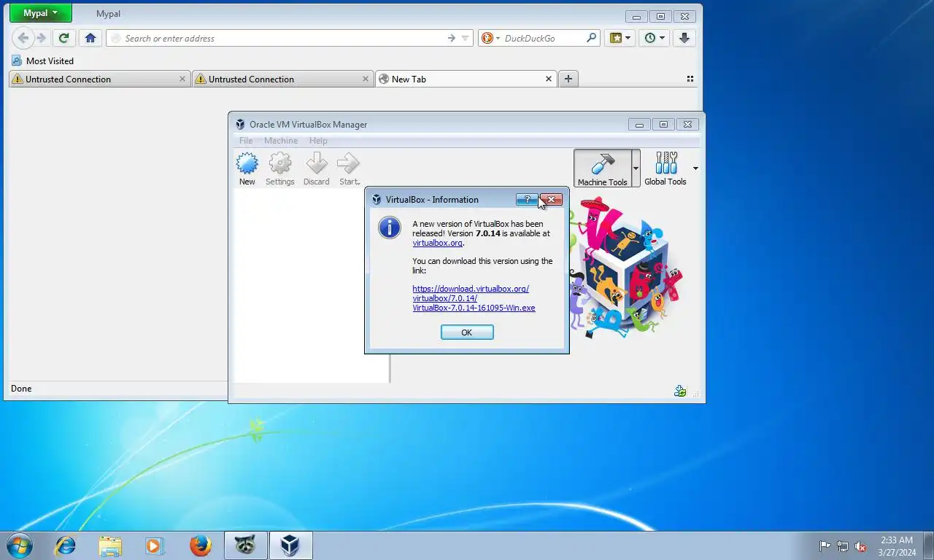Expand the Machine Tools dropdown arrow
Image resolution: width=934 pixels, height=560 pixels.
[x=636, y=168]
